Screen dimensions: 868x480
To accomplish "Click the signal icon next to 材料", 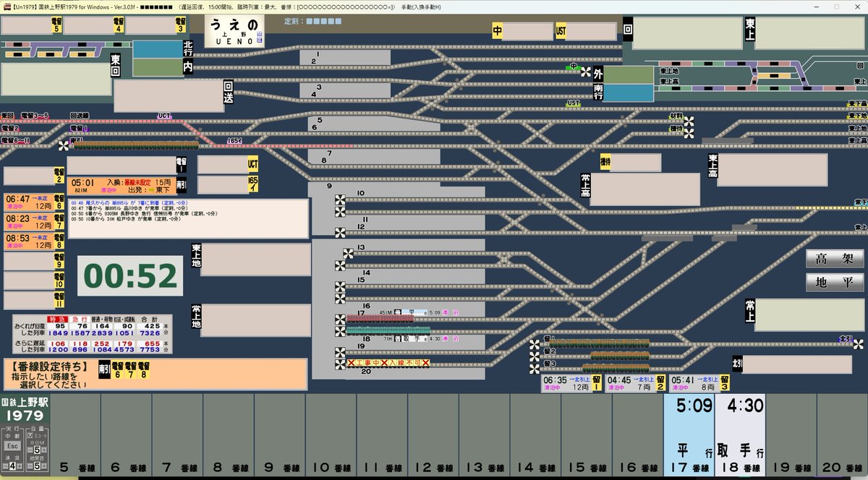I will pyautogui.click(x=689, y=121).
